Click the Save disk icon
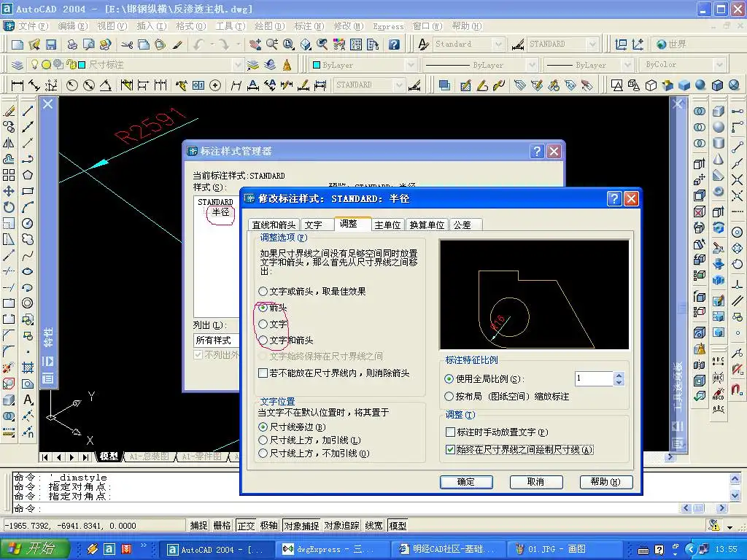 pyautogui.click(x=51, y=44)
